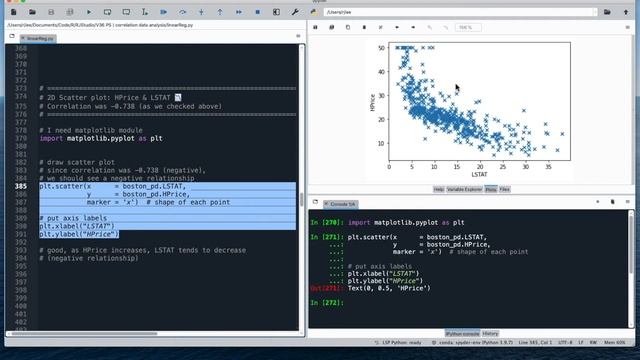The width and height of the screenshot is (640, 360).
Task: Step into function in debugger
Action: (201, 12)
